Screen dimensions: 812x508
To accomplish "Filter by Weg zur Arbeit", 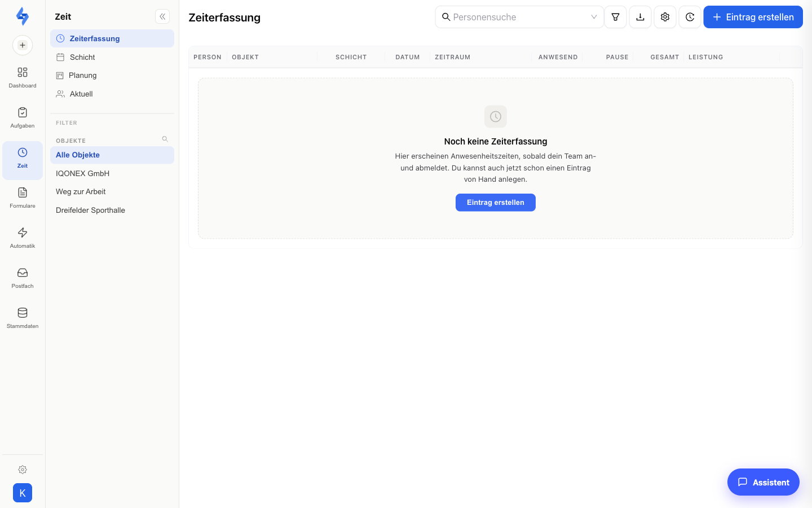I will click(x=112, y=191).
